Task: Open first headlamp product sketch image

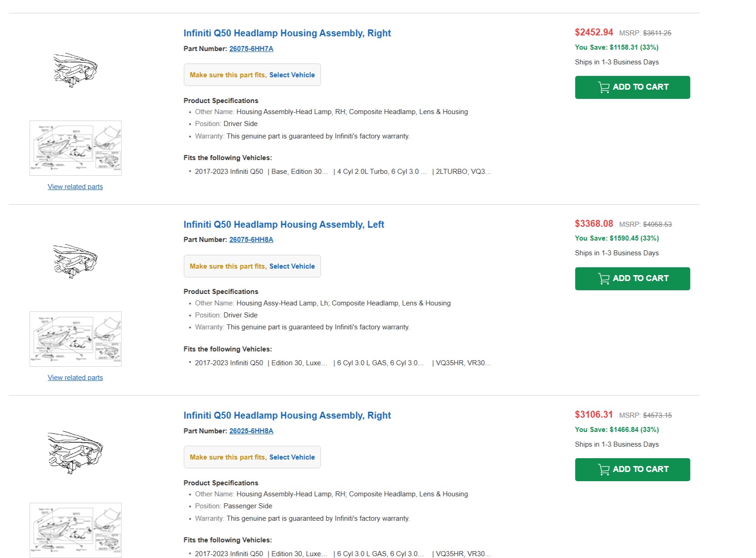Action: tap(75, 70)
